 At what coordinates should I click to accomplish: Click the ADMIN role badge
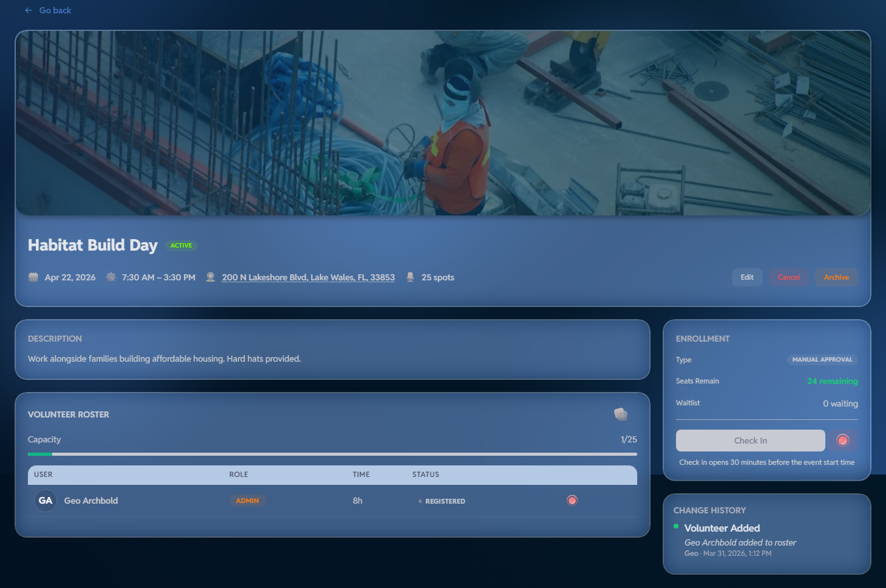[x=247, y=501]
